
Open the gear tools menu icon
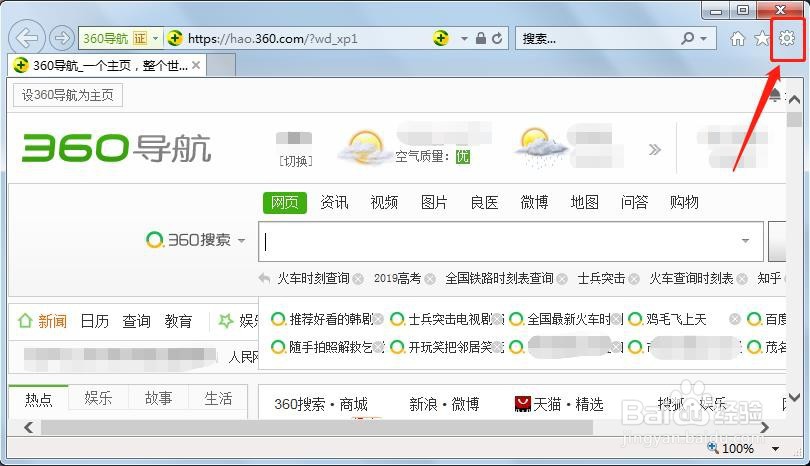(x=787, y=38)
